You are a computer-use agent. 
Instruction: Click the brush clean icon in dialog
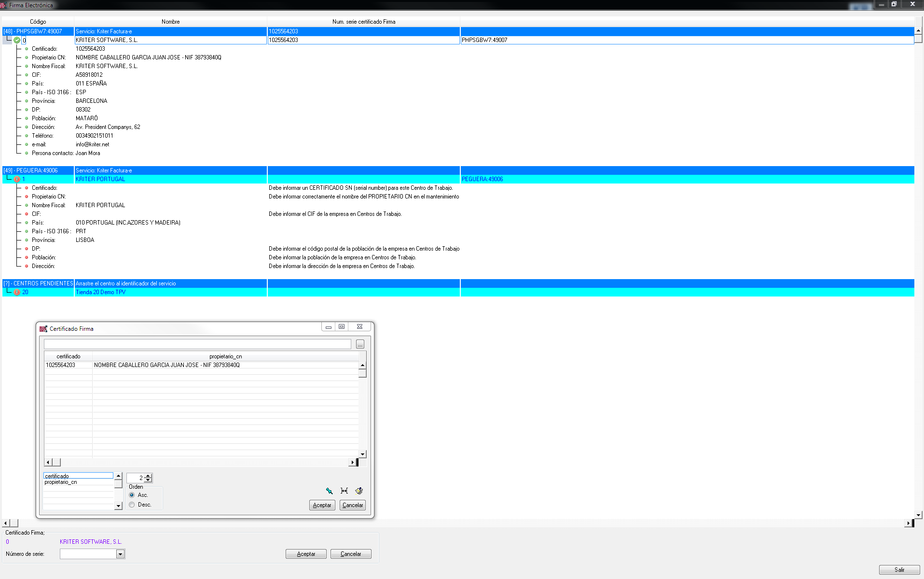tap(359, 491)
